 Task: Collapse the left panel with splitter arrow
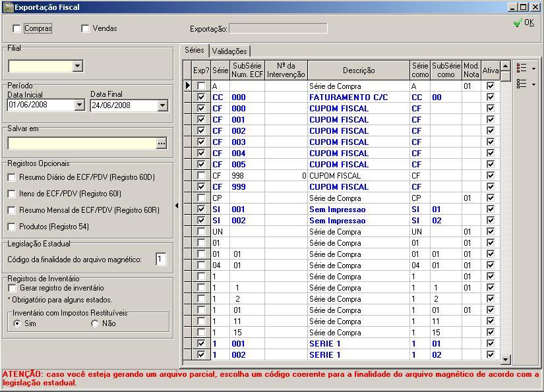pyautogui.click(x=176, y=206)
